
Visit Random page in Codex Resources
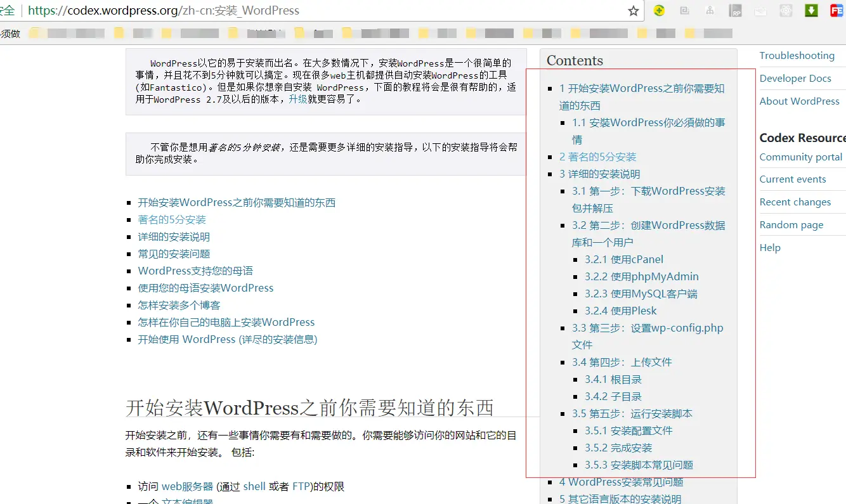pos(791,224)
